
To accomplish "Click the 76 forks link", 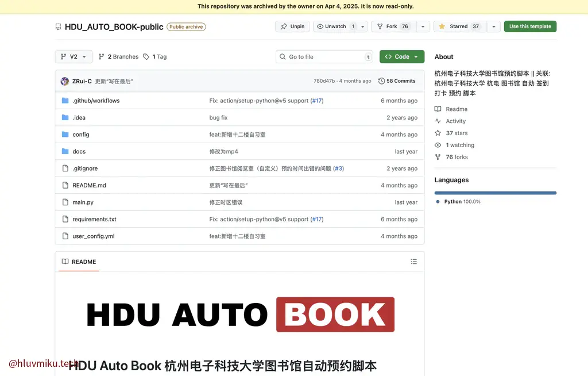I will pos(457,157).
